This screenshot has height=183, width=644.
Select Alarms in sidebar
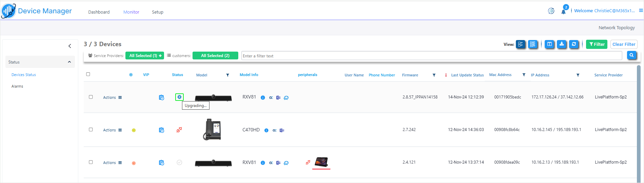[17, 86]
